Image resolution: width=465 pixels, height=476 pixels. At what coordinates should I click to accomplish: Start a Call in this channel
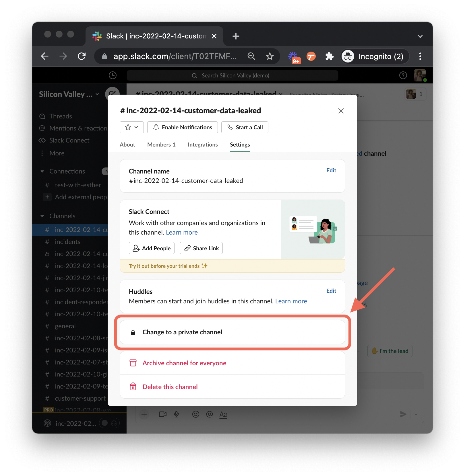(245, 127)
